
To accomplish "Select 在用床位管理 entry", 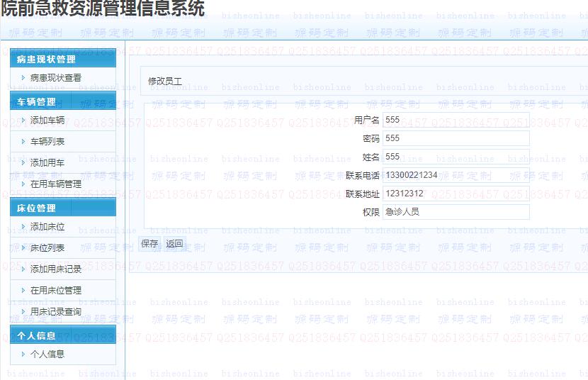I will click(55, 291).
